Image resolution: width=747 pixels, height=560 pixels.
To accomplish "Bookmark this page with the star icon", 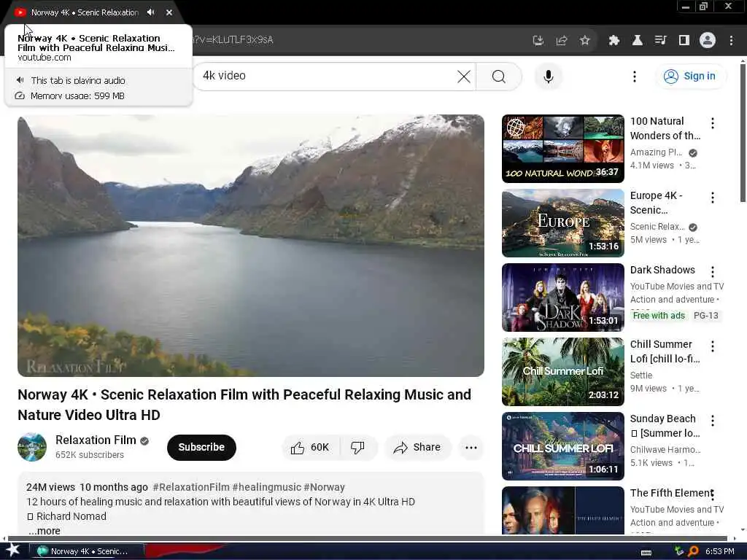I will click(585, 41).
